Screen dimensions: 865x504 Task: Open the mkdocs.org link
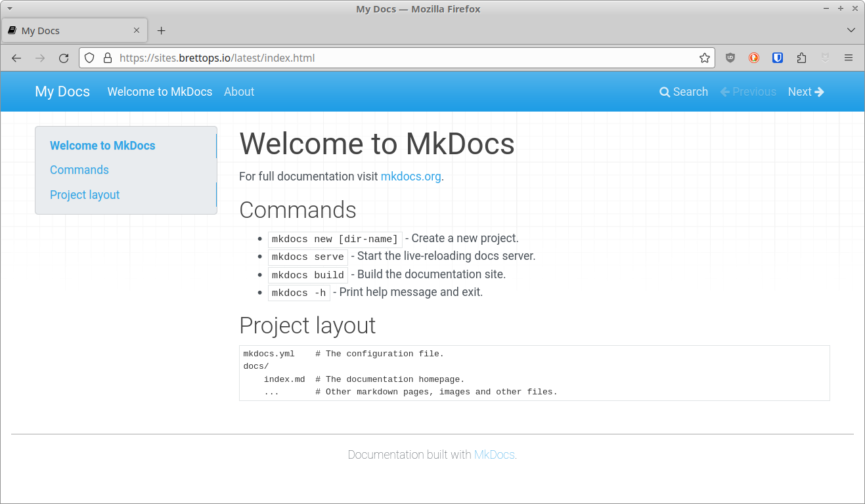pyautogui.click(x=411, y=177)
